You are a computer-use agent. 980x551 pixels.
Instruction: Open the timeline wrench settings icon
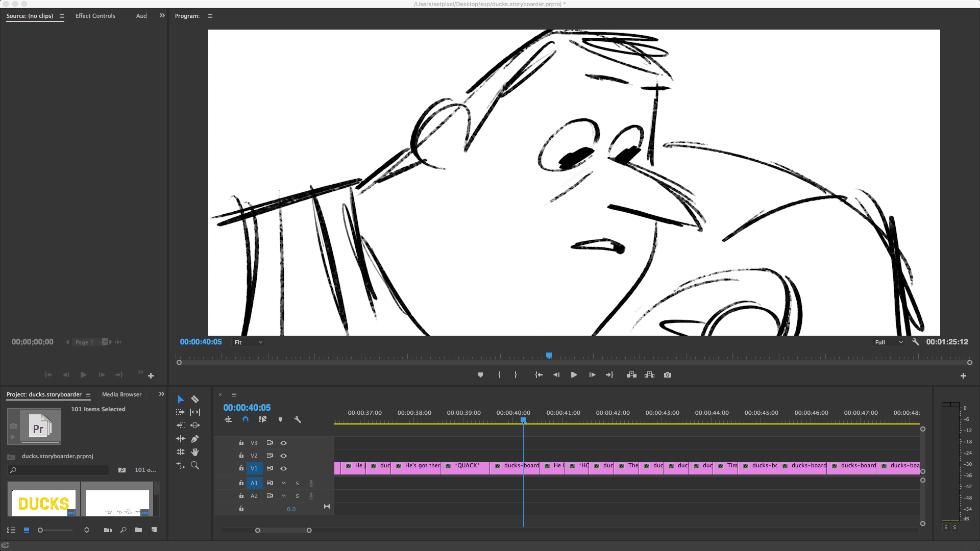298,419
